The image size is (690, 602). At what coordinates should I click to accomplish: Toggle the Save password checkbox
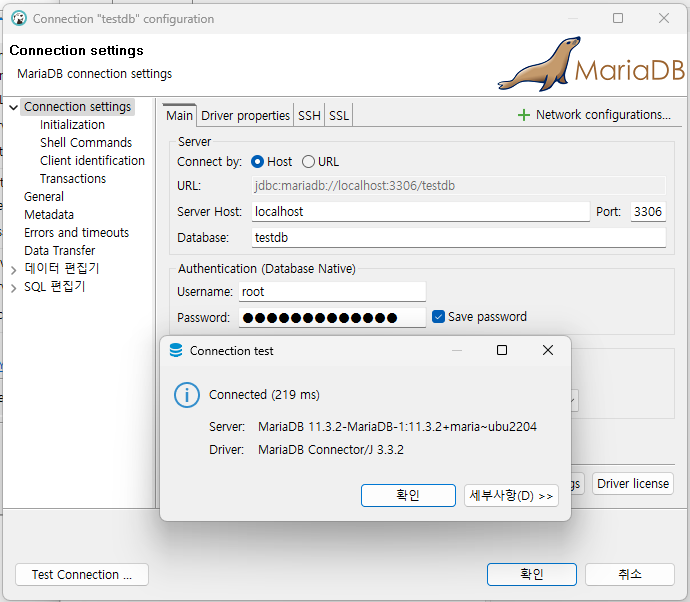[x=438, y=316]
